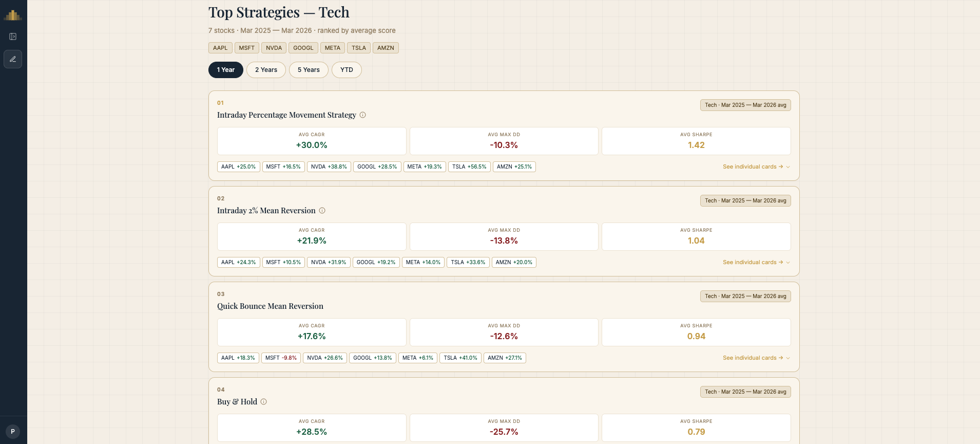Click the AVG CAGR +17.6% metric box

pos(312,332)
